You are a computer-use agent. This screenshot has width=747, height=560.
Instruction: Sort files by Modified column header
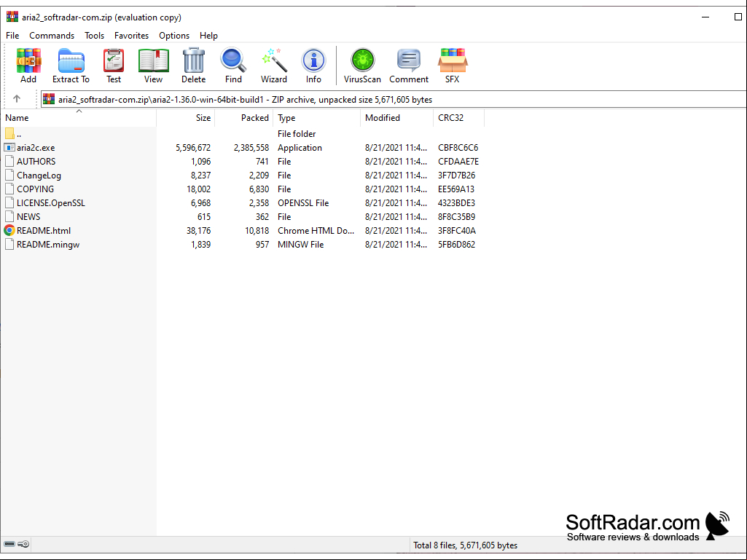click(397, 118)
